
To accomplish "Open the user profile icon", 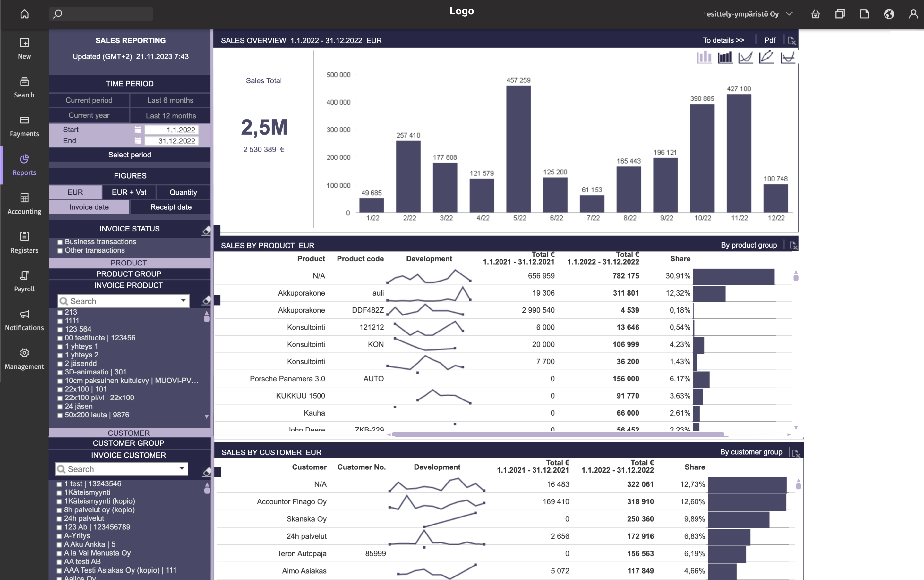I will click(x=914, y=14).
